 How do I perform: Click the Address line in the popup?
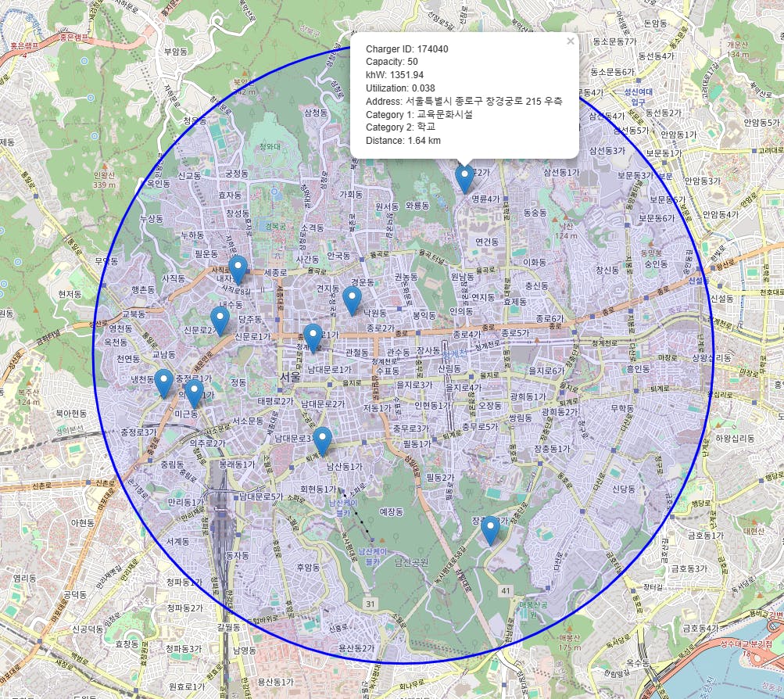click(464, 101)
